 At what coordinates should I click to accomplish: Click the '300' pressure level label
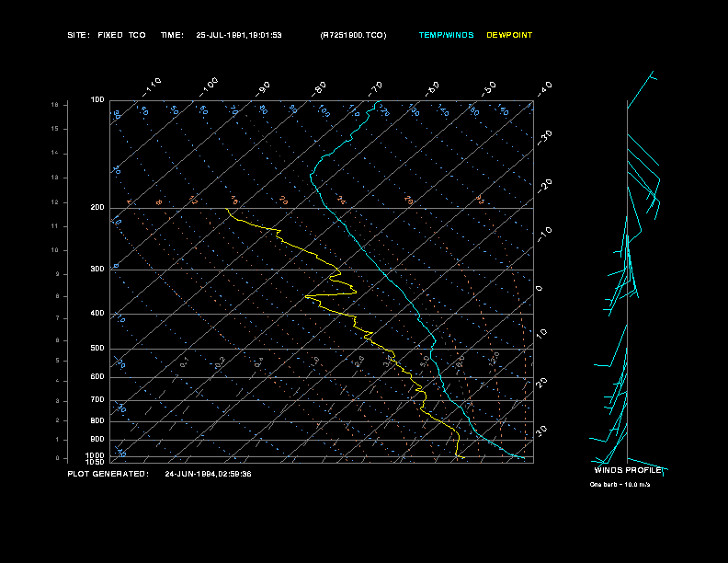click(x=97, y=269)
